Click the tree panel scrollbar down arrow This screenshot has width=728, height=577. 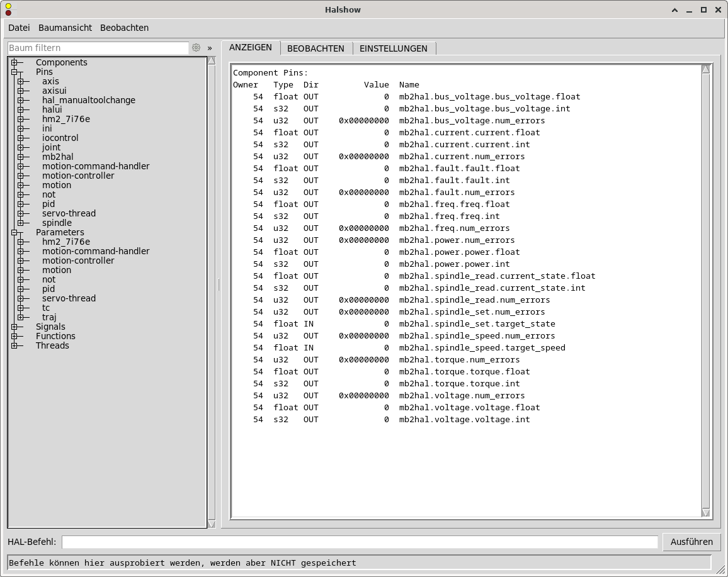pyautogui.click(x=212, y=524)
